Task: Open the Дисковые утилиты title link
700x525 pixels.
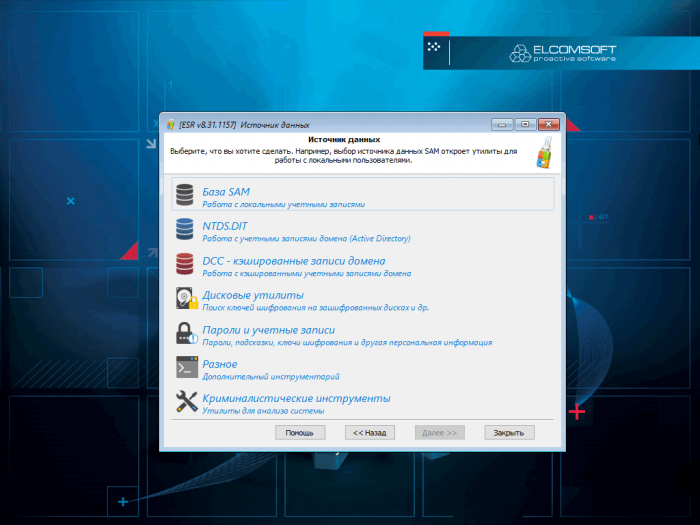Action: pos(251,294)
